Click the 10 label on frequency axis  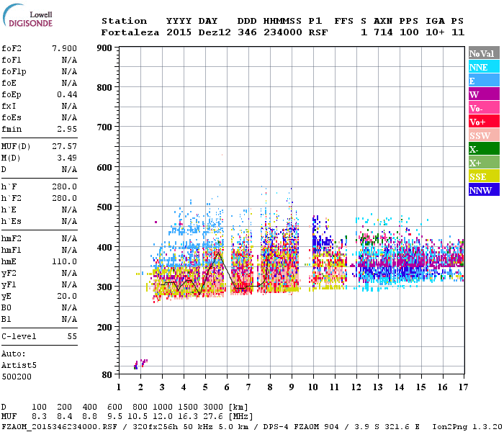pyautogui.click(x=313, y=387)
